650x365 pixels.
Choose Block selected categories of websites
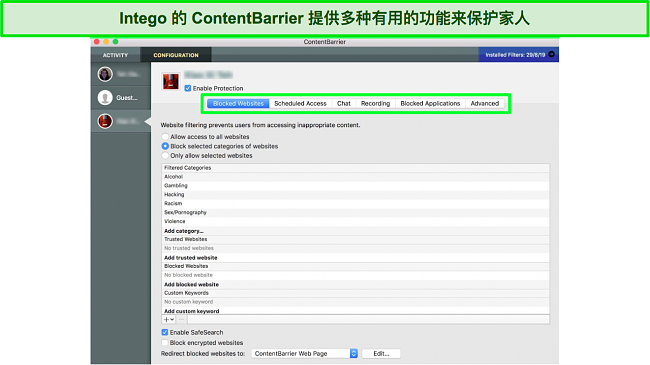point(165,146)
